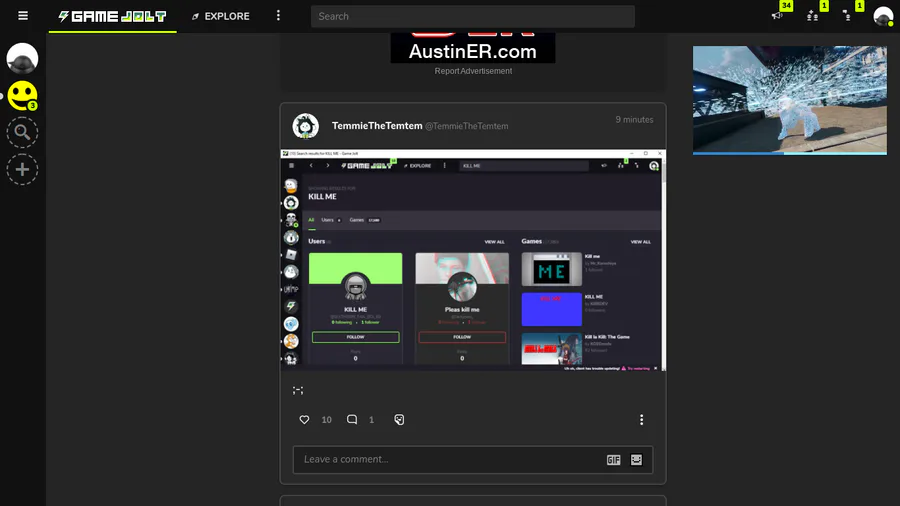Open comments with the speech bubble icon

[352, 420]
